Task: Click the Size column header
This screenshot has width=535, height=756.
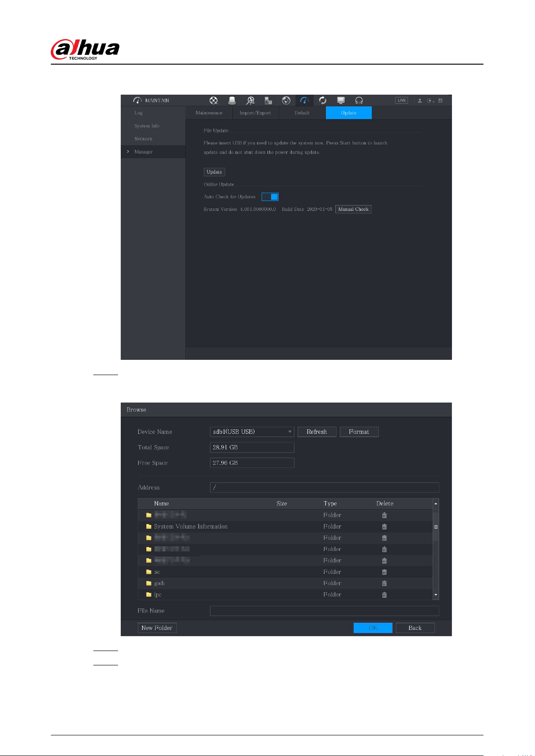Action: click(282, 503)
